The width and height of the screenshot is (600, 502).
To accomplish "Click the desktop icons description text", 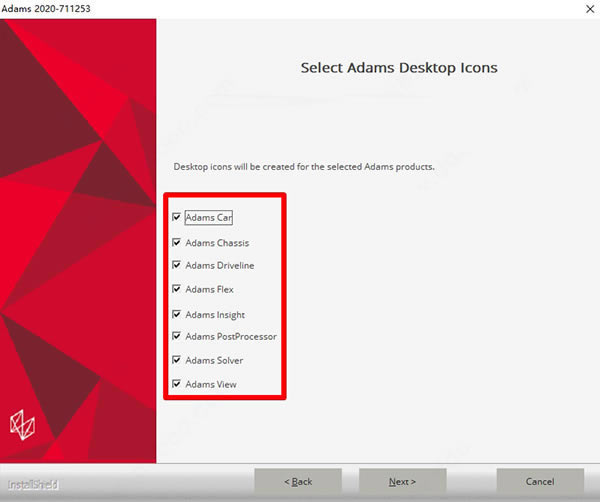I will pos(304,167).
